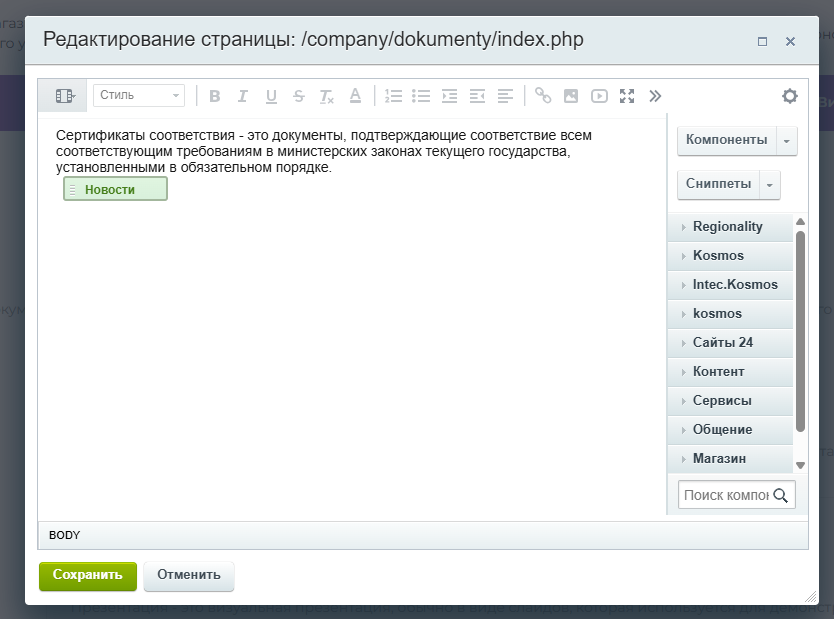834x619 pixels.
Task: Click the Сохранить button
Action: 88,575
